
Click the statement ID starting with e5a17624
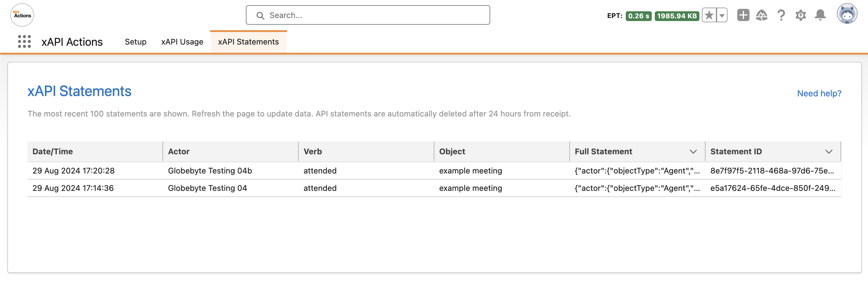tap(772, 188)
